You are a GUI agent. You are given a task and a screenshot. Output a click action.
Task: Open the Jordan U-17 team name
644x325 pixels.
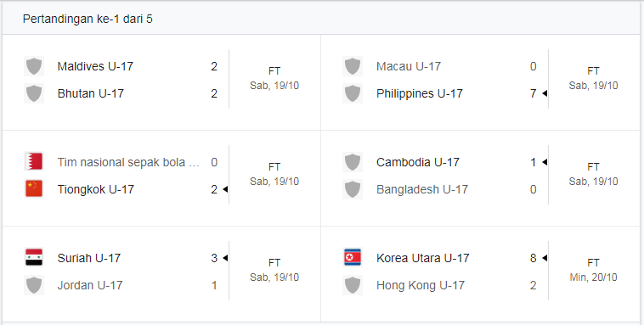coord(90,285)
